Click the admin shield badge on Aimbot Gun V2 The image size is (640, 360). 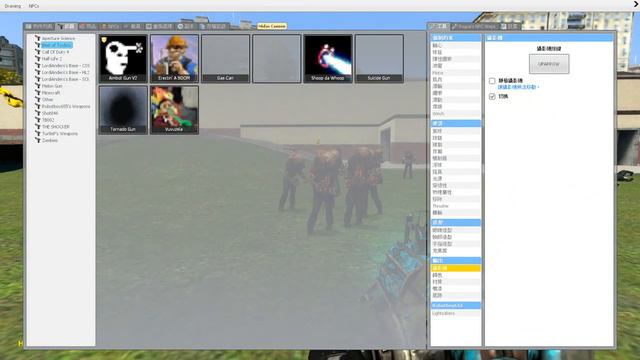[104, 40]
